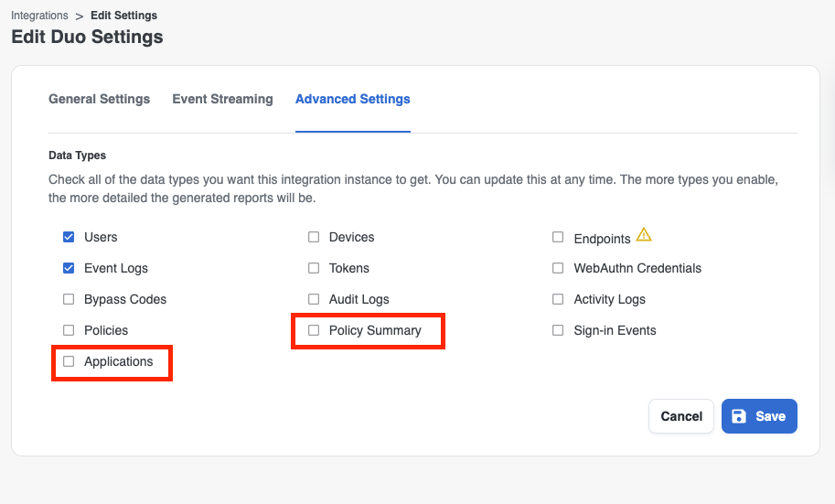Enable the Bypass Codes checkbox
The width and height of the screenshot is (835, 504).
(x=69, y=299)
